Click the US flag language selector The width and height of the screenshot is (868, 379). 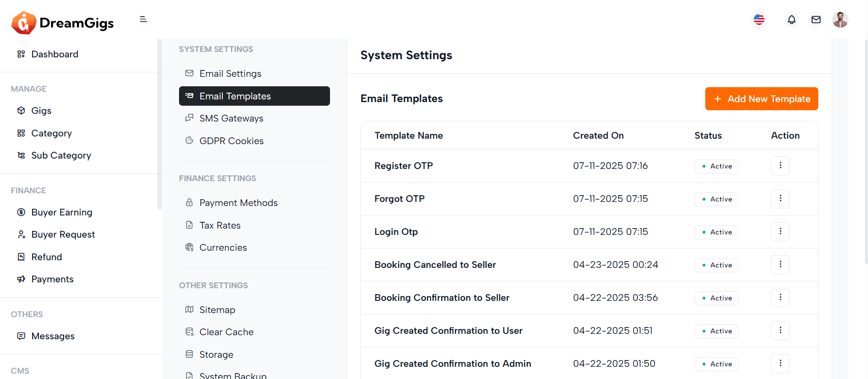(x=759, y=19)
